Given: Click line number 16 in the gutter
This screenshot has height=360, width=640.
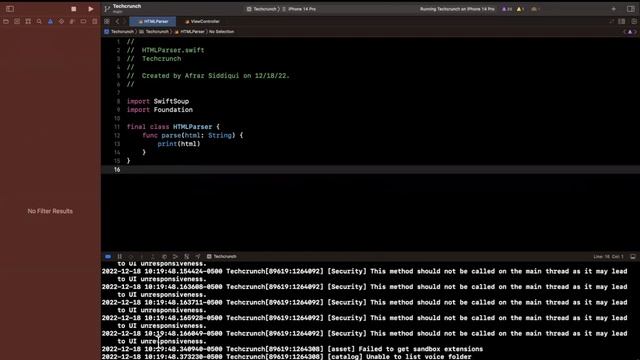Looking at the screenshot, I should tap(117, 169).
